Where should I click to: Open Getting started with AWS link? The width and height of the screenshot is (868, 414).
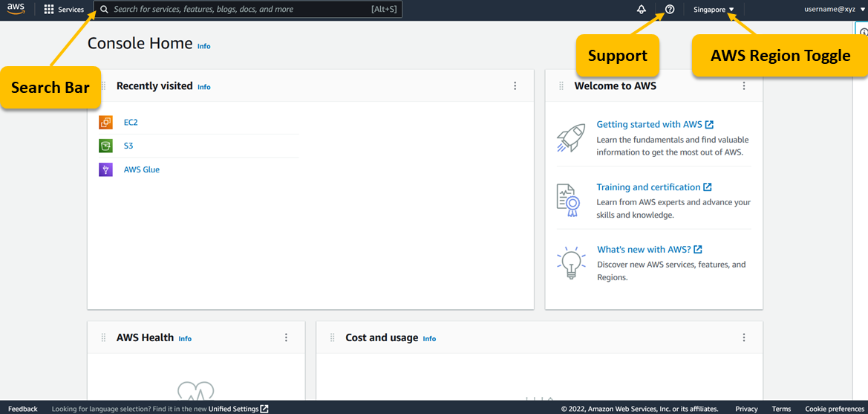tap(655, 124)
